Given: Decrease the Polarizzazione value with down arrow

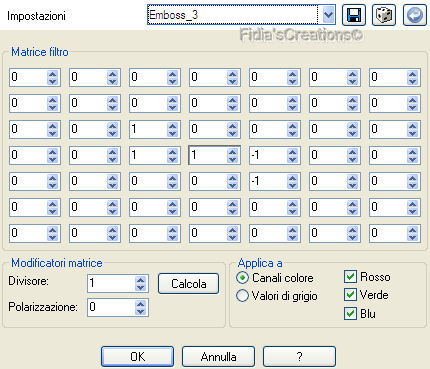Looking at the screenshot, I should click(x=141, y=311).
